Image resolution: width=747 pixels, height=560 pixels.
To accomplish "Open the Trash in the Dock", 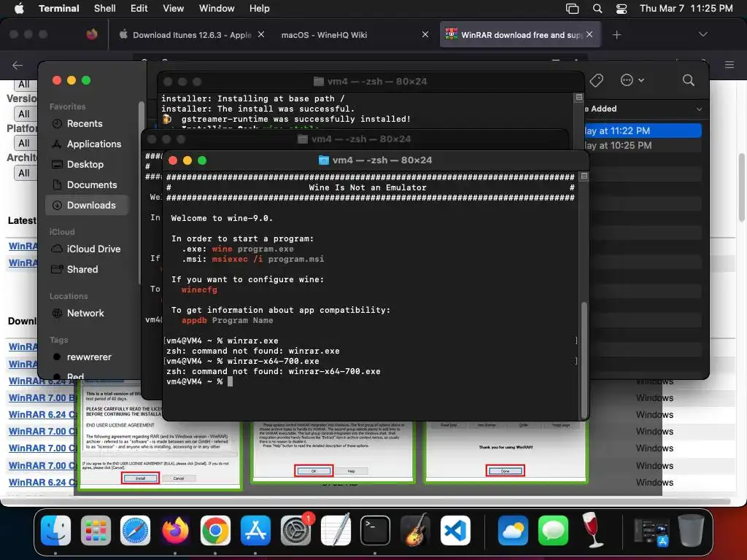I will [692, 530].
